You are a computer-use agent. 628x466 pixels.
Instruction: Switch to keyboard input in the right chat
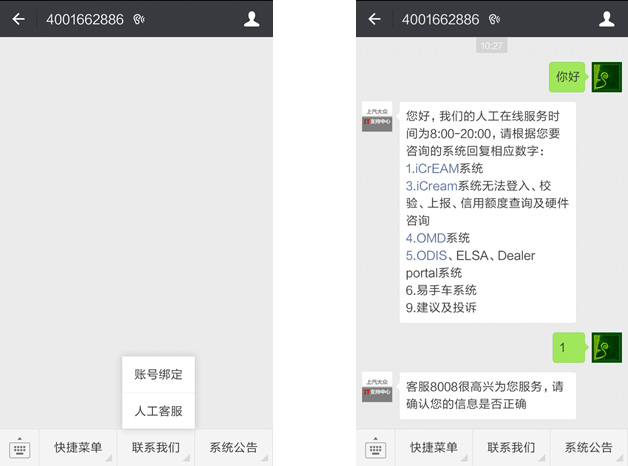click(375, 448)
